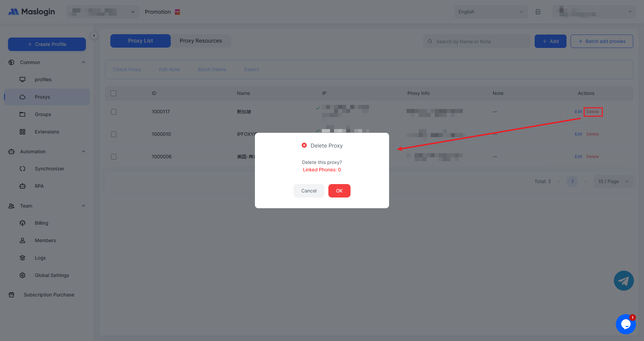This screenshot has height=341, width=644.
Task: Click the document icon beside language selector
Action: (x=538, y=12)
